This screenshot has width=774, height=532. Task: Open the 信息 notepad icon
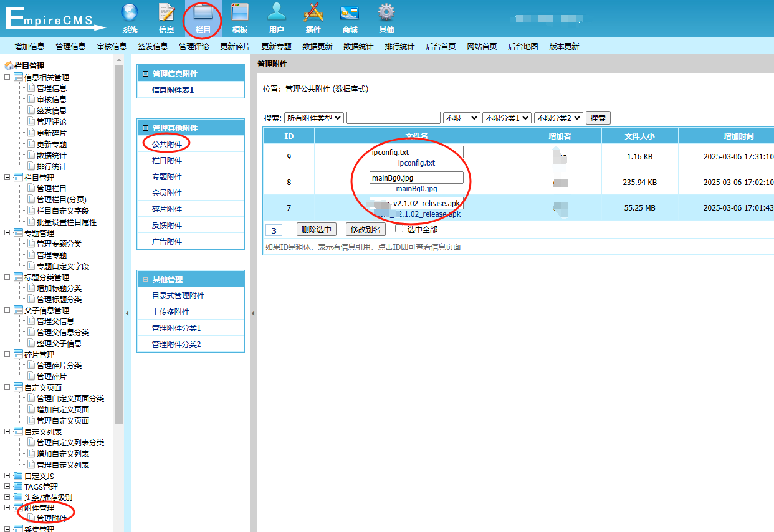point(166,12)
